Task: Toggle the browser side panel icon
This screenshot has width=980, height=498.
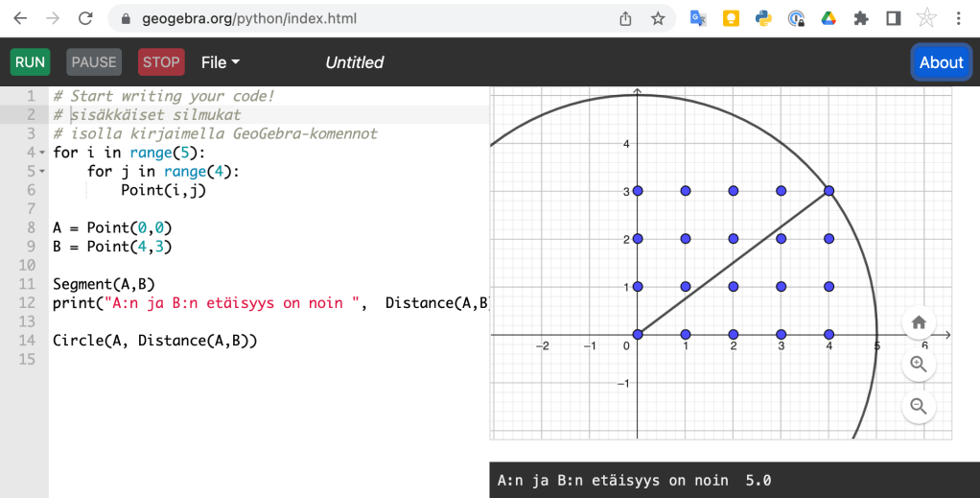Action: point(893,18)
